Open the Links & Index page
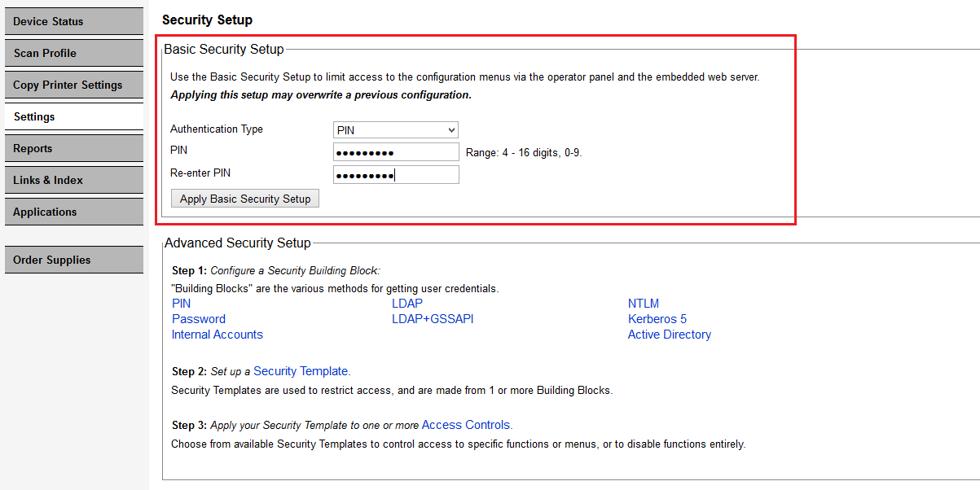This screenshot has width=980, height=490. pyautogui.click(x=73, y=180)
